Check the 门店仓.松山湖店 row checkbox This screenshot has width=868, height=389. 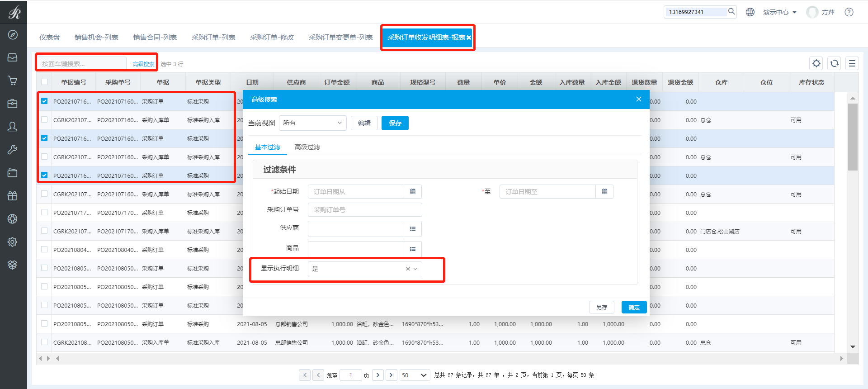point(44,231)
